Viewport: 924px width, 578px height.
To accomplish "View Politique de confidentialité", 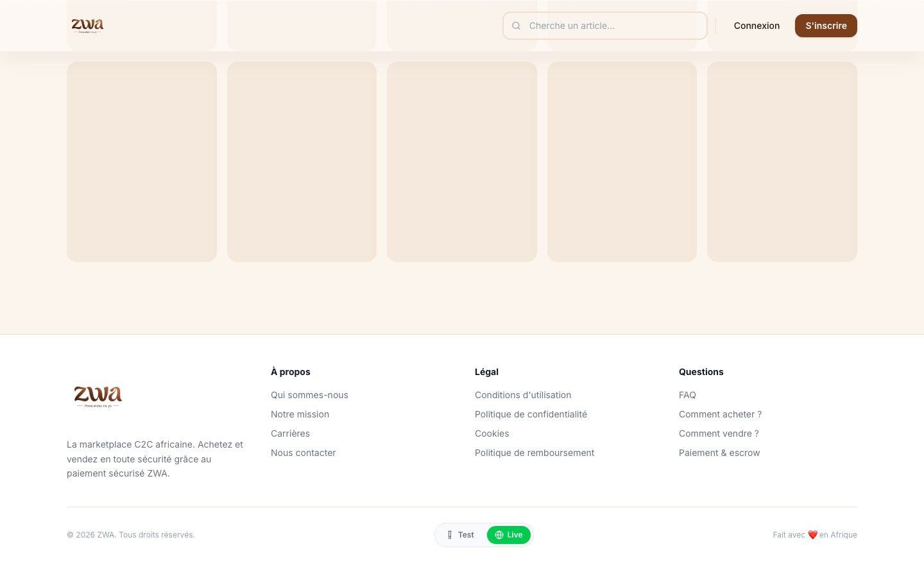I will [x=531, y=414].
